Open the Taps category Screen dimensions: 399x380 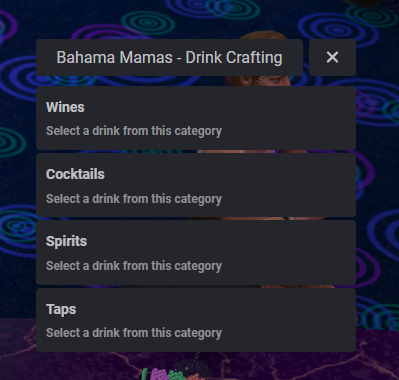click(x=196, y=320)
